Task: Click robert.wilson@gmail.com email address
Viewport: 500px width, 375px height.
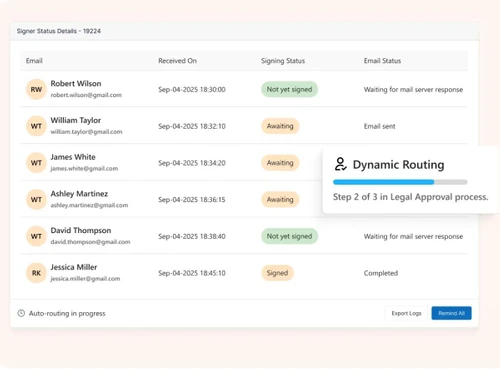Action: (86, 95)
